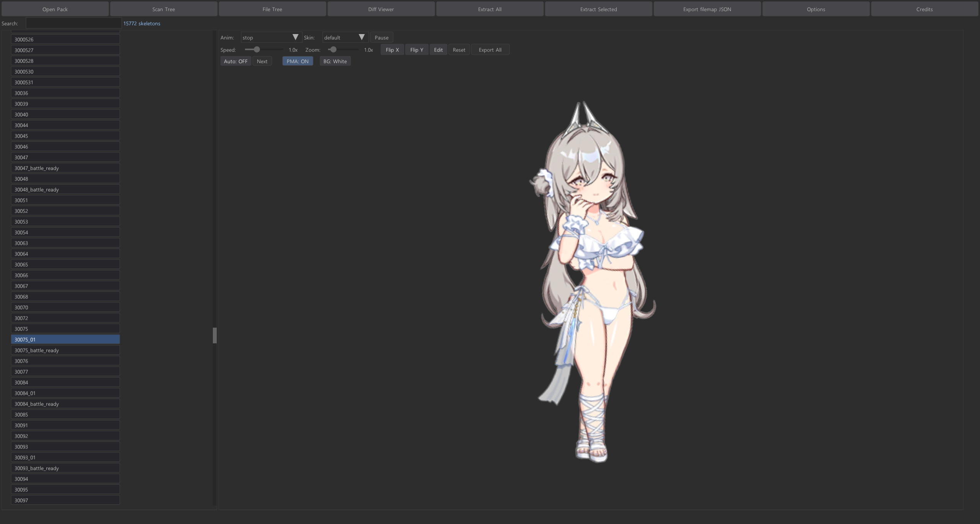
Task: Select skeleton 30063 in the list
Action: coord(65,243)
